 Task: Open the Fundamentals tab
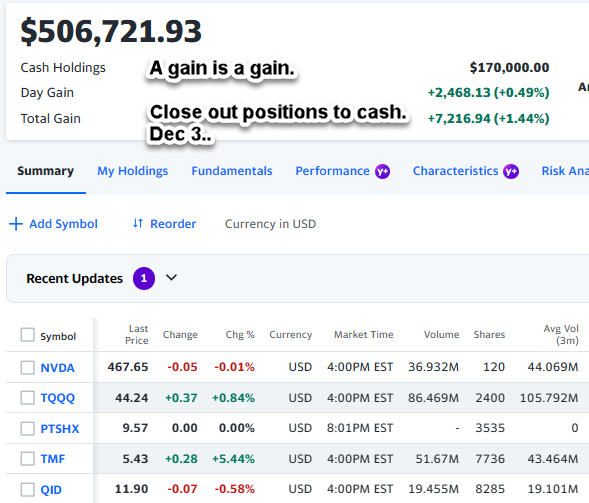232,171
